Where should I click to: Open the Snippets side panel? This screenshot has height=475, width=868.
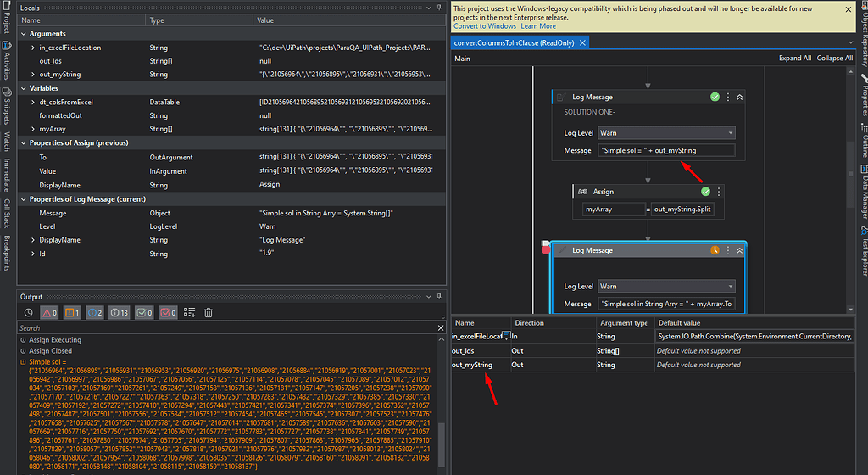click(x=7, y=105)
